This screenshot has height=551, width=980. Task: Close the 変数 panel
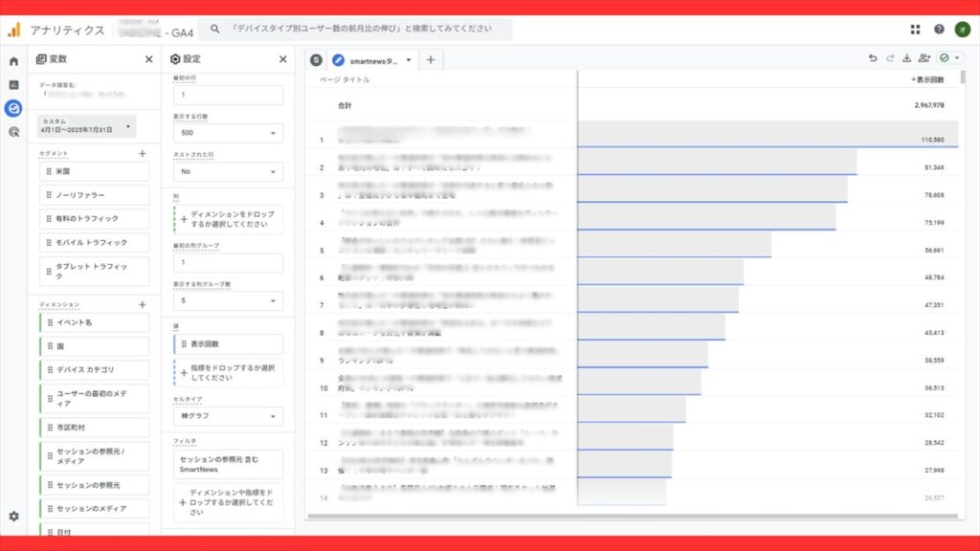click(148, 59)
